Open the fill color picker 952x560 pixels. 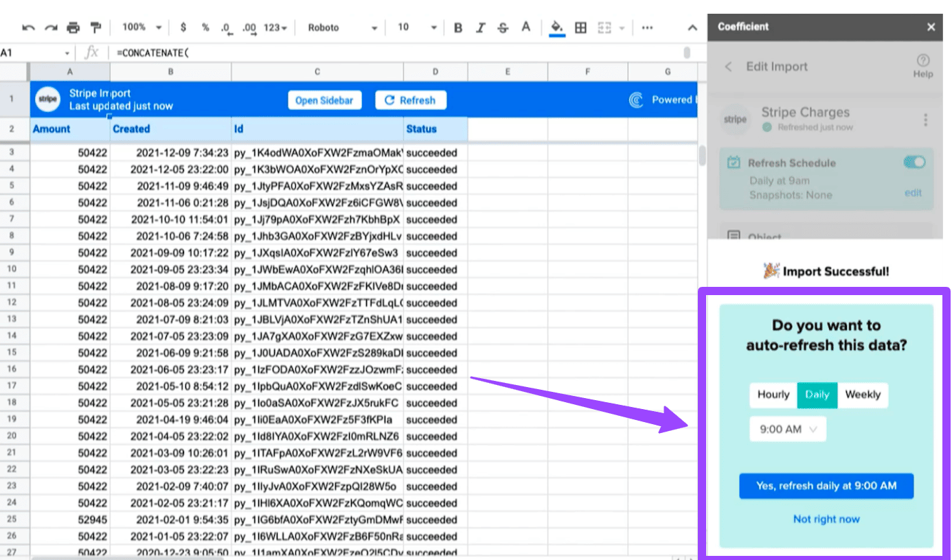[557, 27]
